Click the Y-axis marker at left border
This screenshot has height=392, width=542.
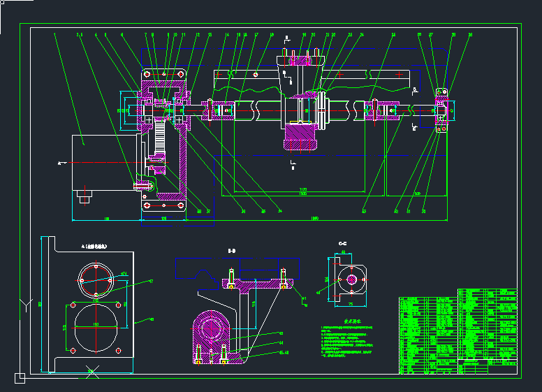pos(27,304)
